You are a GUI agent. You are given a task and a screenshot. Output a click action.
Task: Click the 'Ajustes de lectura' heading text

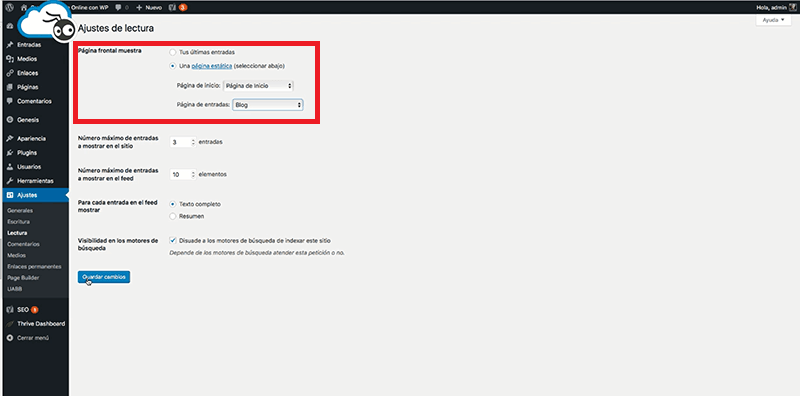(x=116, y=29)
